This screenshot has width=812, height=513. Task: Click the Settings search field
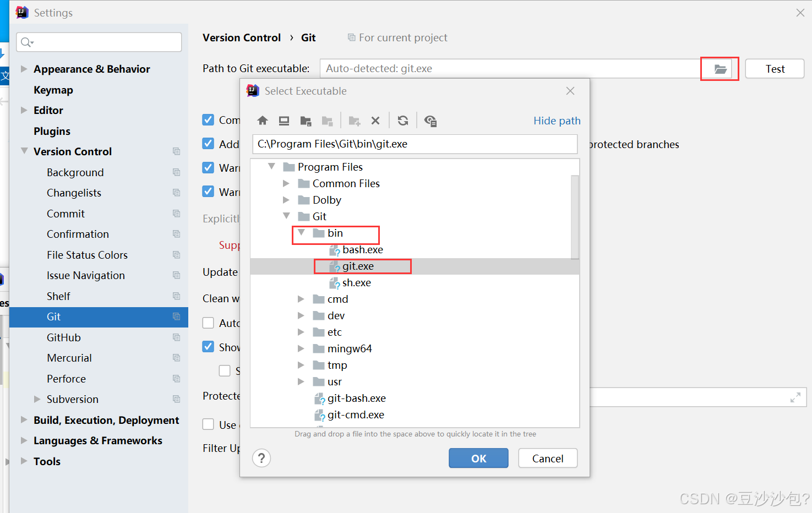(99, 42)
